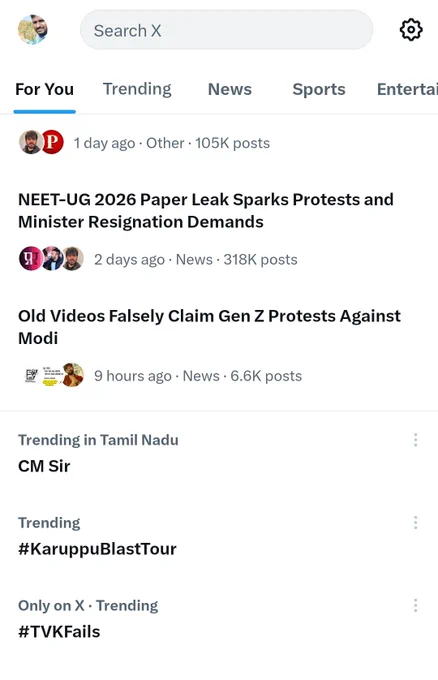Open the #TVKFails hashtag
Screen dimensions: 438x680
(59, 632)
